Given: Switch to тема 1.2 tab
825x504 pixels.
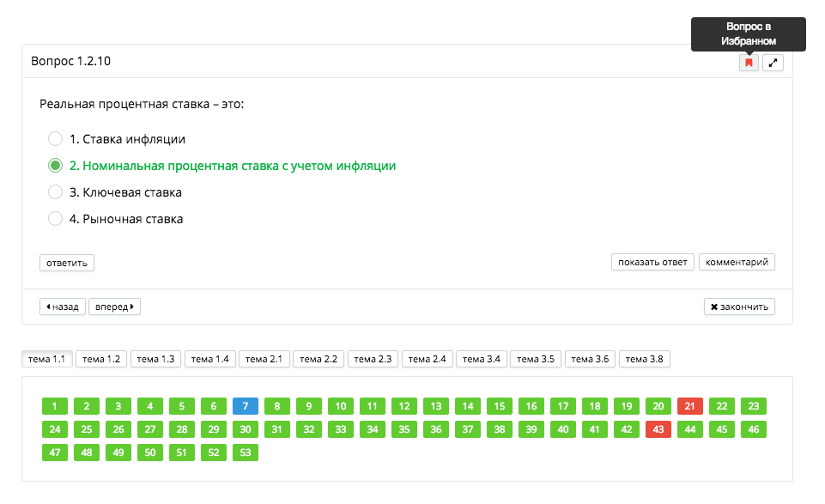Looking at the screenshot, I should point(101,359).
